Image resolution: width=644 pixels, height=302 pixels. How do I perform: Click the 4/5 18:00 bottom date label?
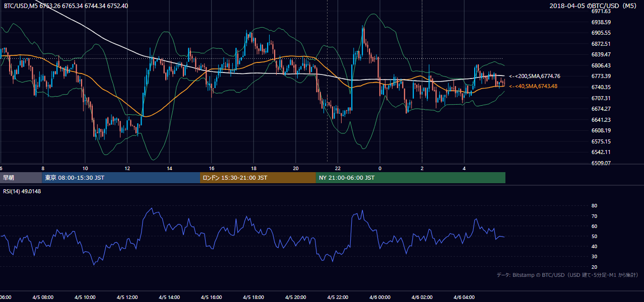253,297
